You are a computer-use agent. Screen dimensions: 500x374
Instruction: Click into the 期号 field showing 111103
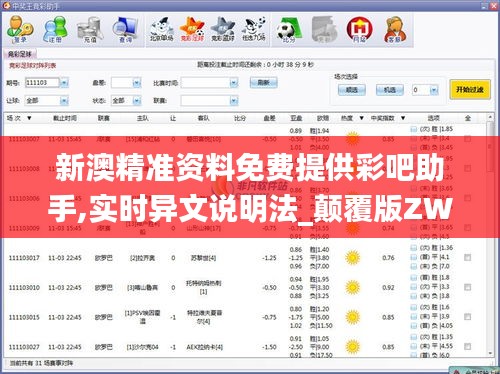(42, 82)
